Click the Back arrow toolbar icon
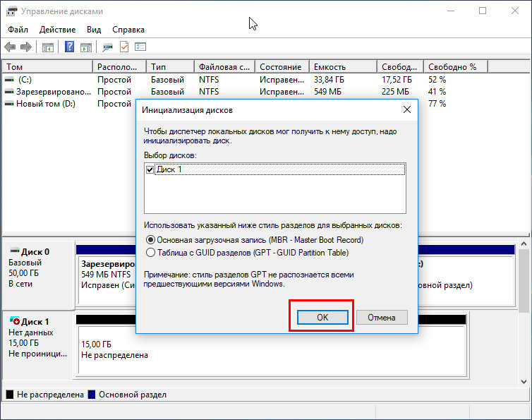 point(10,47)
